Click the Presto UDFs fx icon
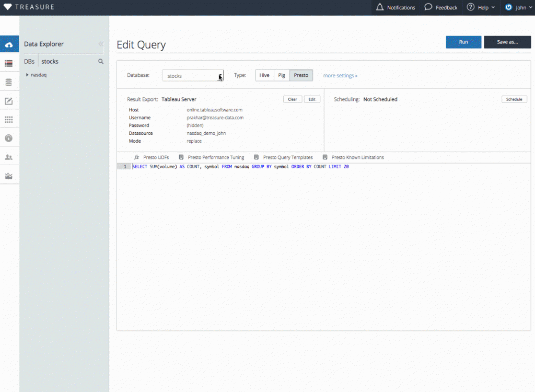This screenshot has width=535, height=392. click(136, 157)
